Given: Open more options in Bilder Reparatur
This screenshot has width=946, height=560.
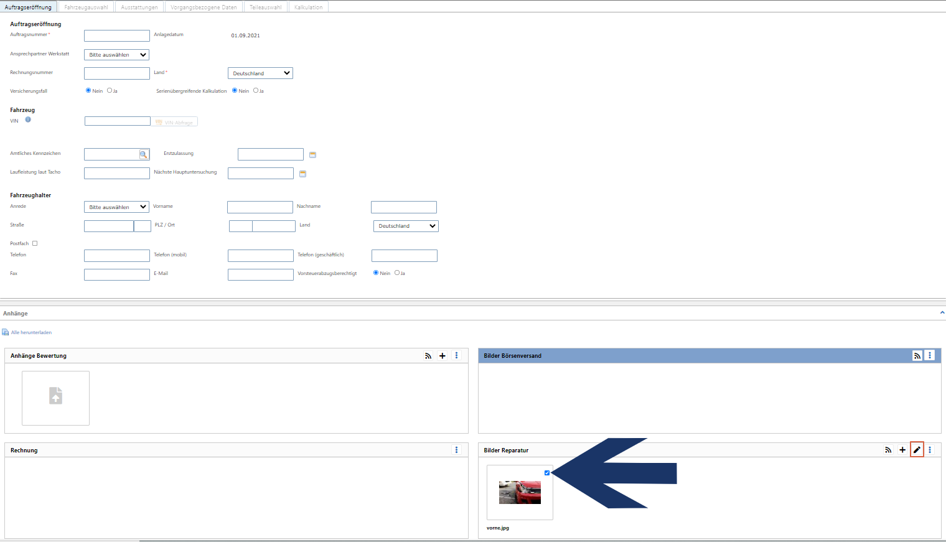Looking at the screenshot, I should coord(930,450).
